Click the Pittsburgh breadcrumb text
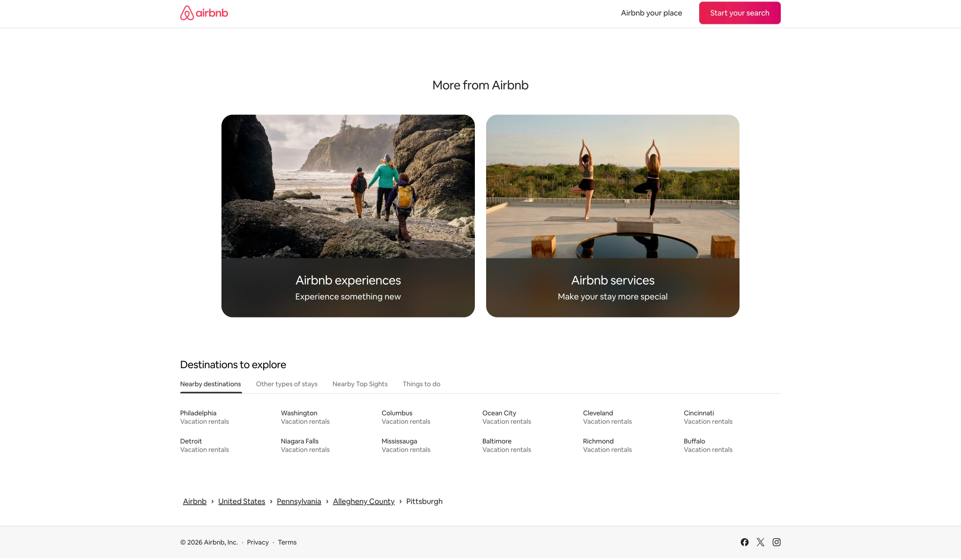The height and width of the screenshot is (560, 961). pos(424,501)
